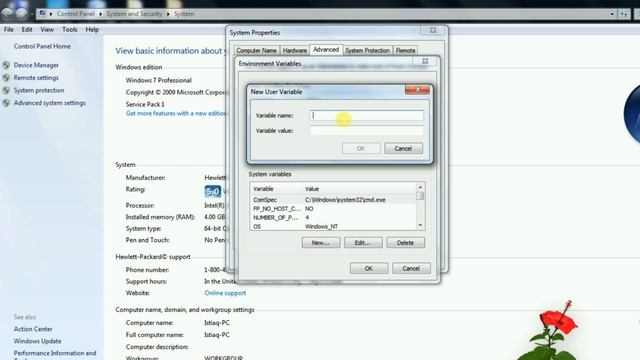This screenshot has width=640, height=360.
Task: Click the system variables scrollbar down arrow
Action: point(420,225)
